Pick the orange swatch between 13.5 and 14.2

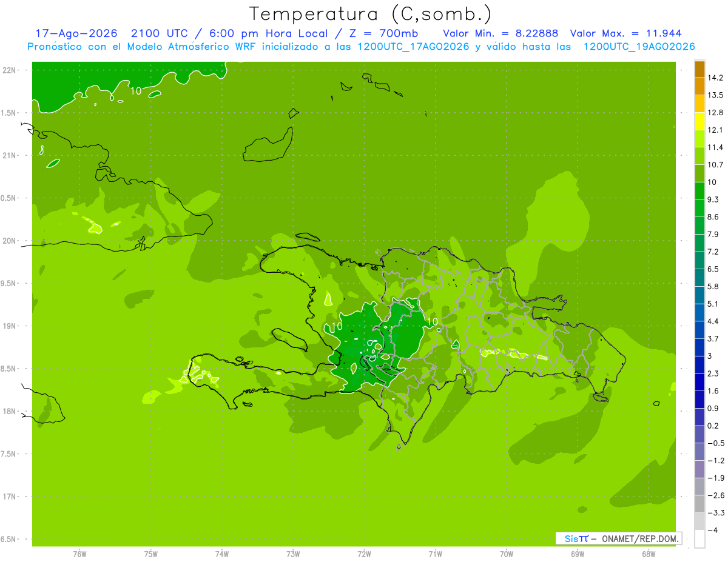coord(699,87)
